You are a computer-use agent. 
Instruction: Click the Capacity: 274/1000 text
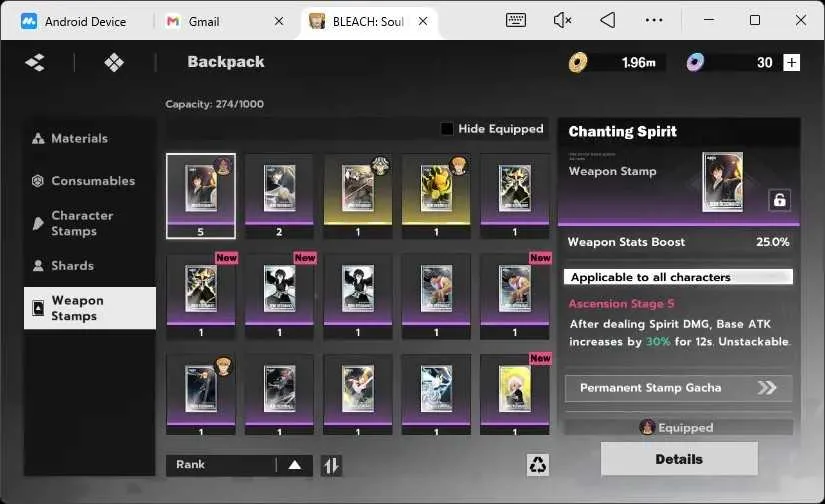pos(215,104)
